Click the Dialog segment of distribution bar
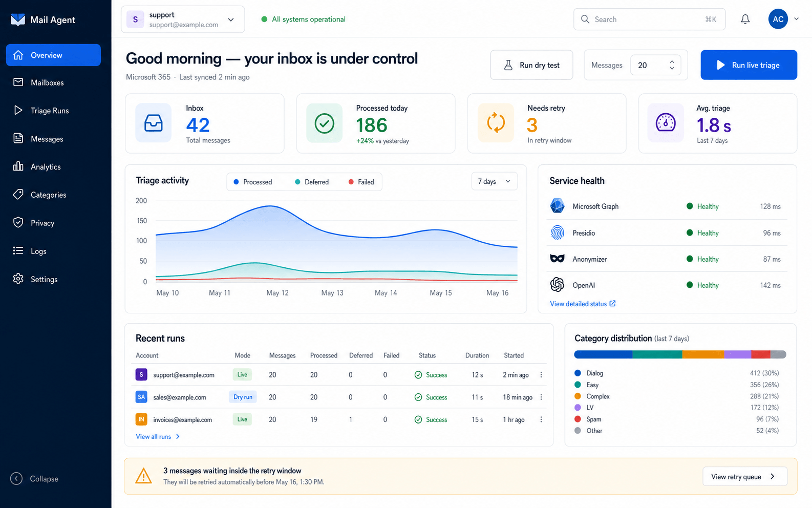This screenshot has height=508, width=812. (603, 354)
